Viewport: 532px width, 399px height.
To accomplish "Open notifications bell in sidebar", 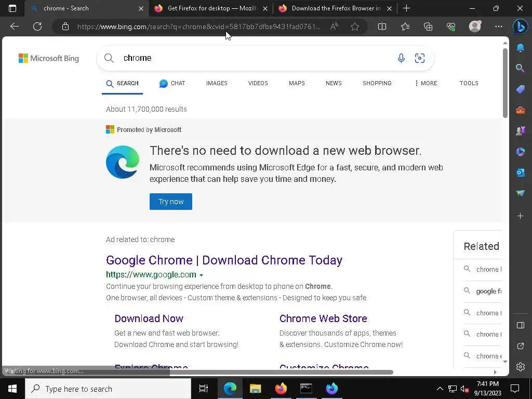I will pyautogui.click(x=521, y=48).
